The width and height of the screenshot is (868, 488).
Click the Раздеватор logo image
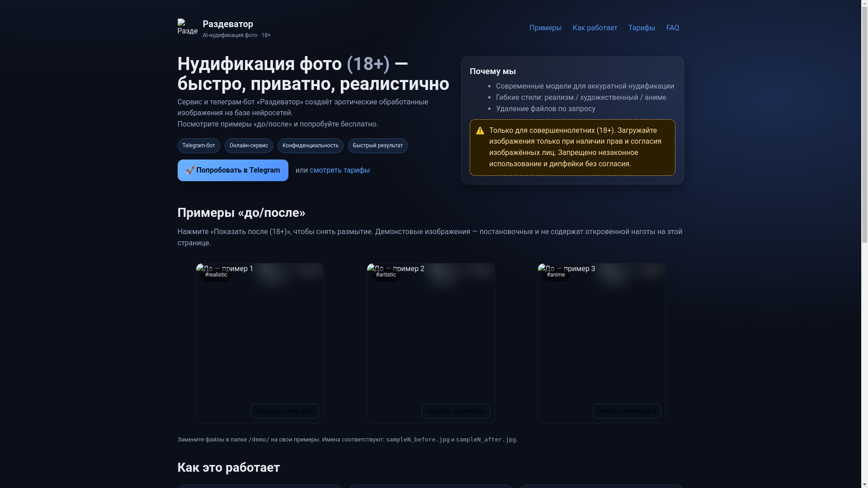(187, 27)
